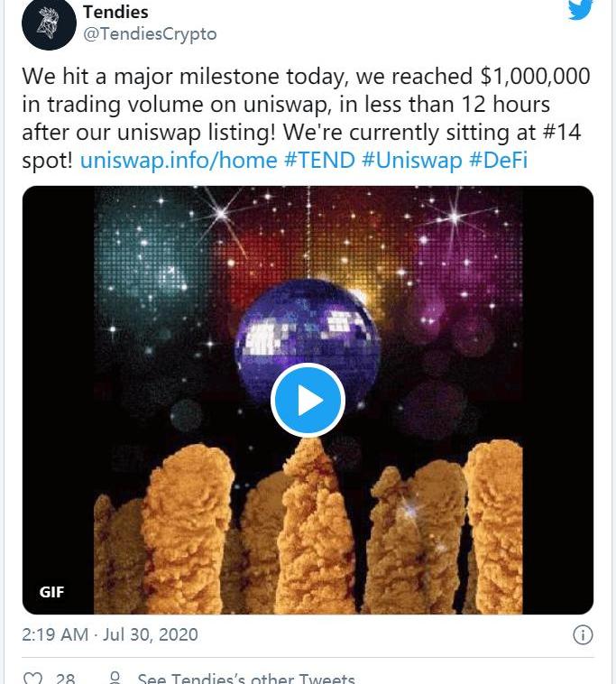Click the Twitter bird logo
This screenshot has height=684, width=616.
tap(581, 10)
